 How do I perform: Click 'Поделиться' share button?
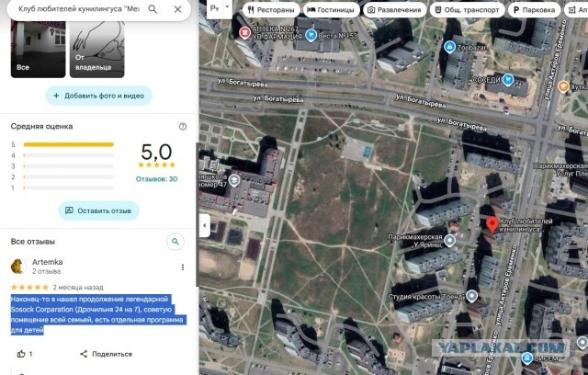coord(107,354)
